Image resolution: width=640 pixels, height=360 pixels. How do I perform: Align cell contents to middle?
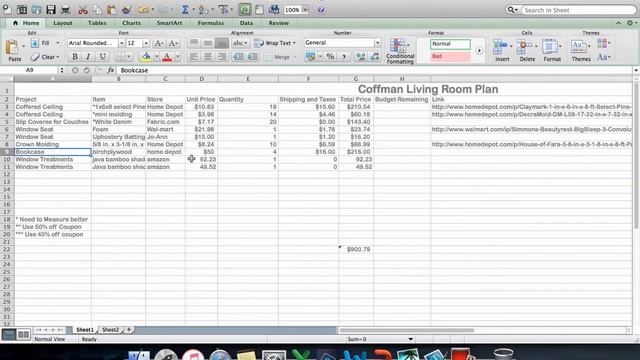point(208,43)
